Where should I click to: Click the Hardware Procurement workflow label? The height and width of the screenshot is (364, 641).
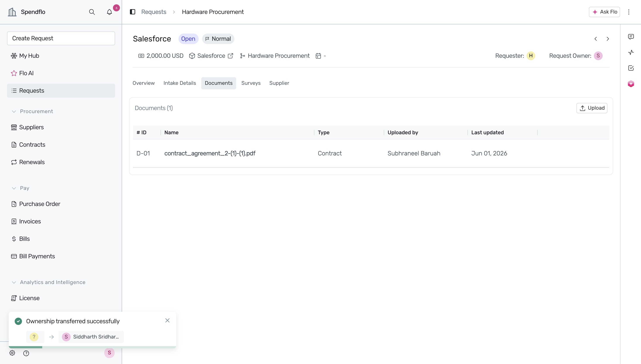click(x=278, y=56)
